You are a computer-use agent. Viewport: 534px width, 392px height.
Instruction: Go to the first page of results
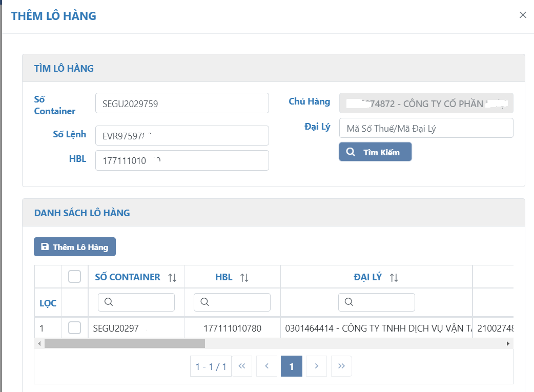242,366
